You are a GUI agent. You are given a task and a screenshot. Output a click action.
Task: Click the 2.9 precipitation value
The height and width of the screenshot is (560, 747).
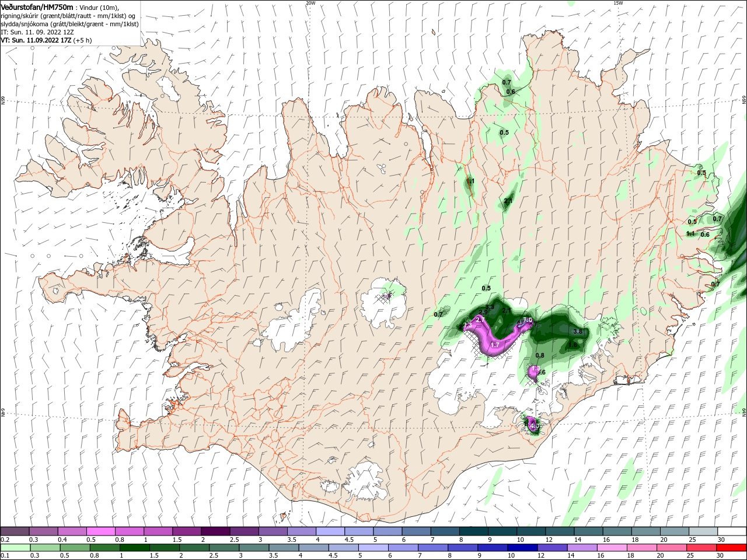pyautogui.click(x=484, y=313)
